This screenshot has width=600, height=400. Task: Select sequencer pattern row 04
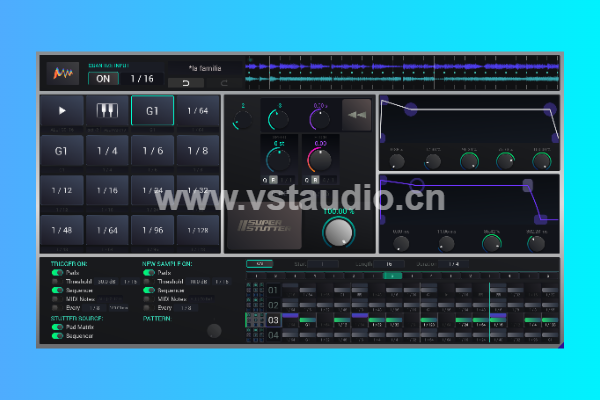(273, 335)
